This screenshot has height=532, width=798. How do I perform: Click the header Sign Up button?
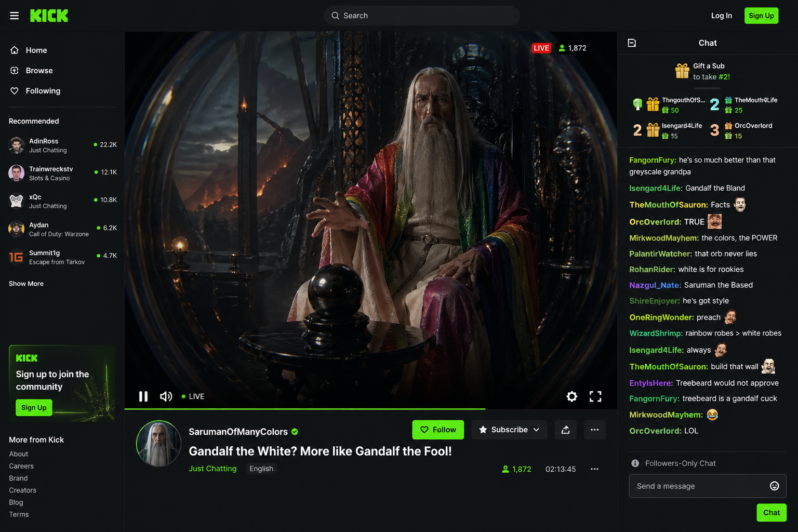[761, 16]
